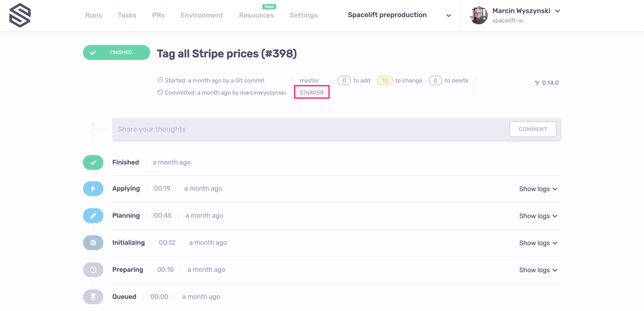
Task: Click the Planning pencil stage icon
Action: tap(93, 216)
